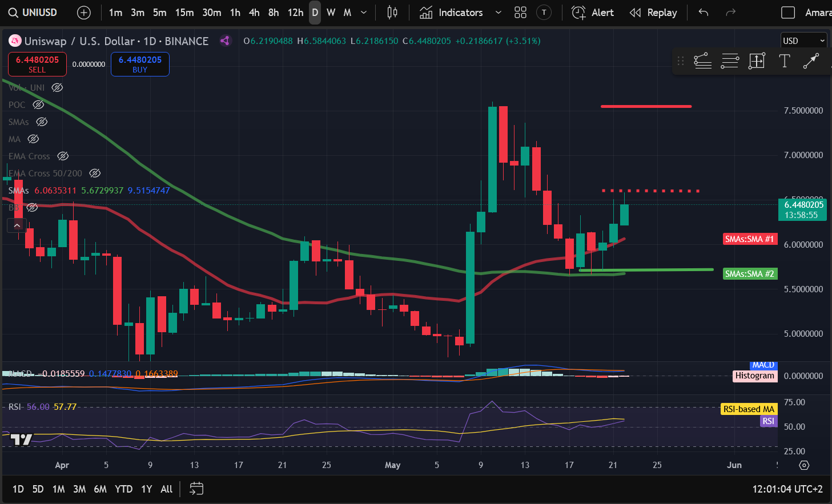Click the dotted red horizontal line
This screenshot has width=832, height=504.
point(650,191)
